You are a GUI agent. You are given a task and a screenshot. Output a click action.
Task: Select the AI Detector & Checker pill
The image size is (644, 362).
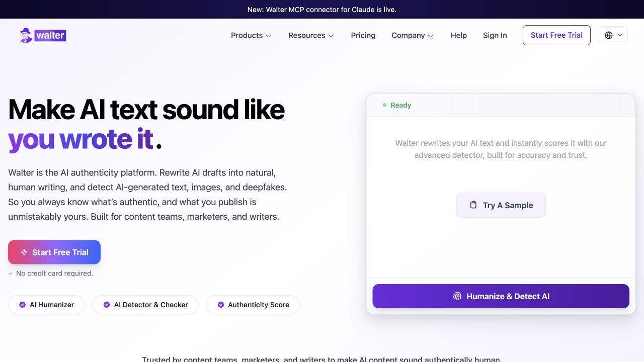point(145,305)
